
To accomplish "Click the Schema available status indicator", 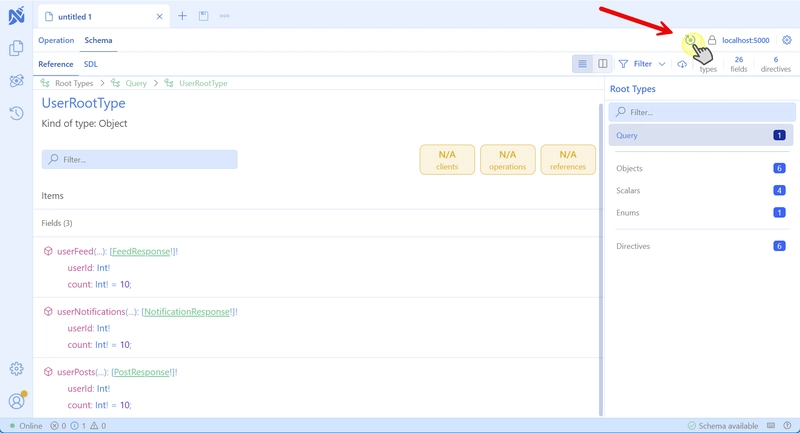I will coord(722,426).
